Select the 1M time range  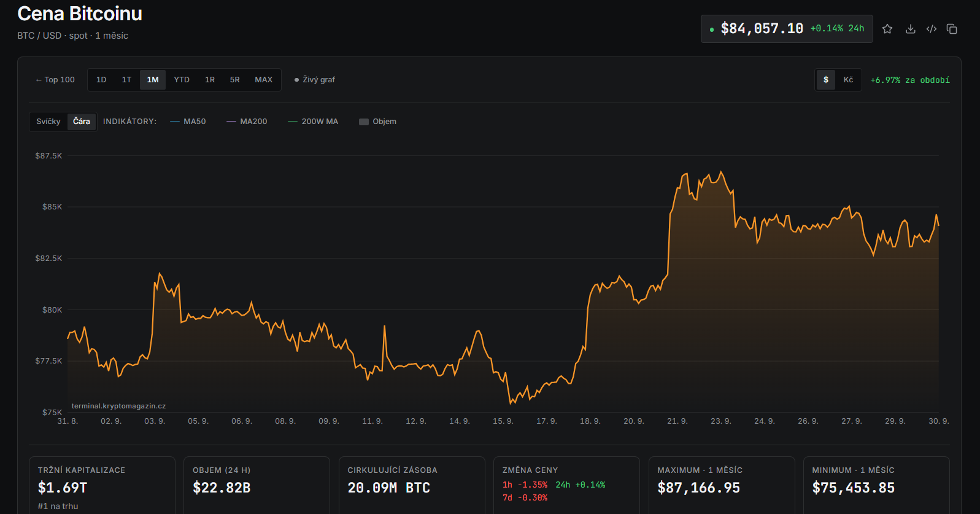click(153, 80)
